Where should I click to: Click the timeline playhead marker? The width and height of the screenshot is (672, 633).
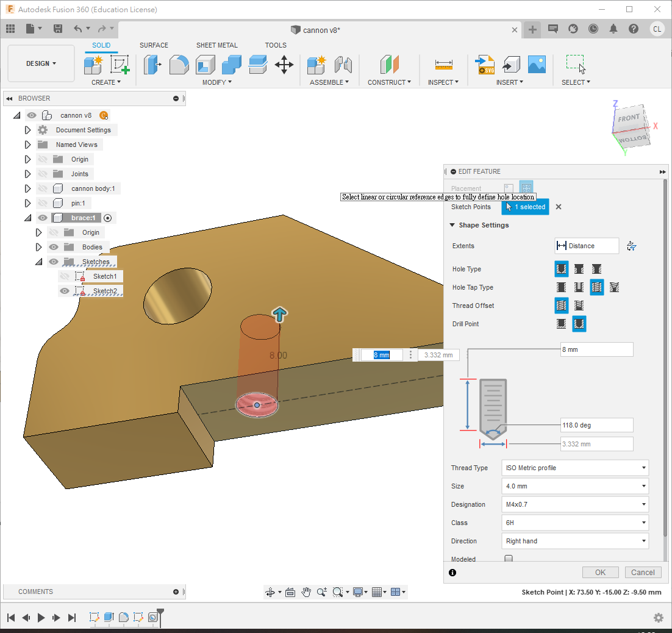160,611
